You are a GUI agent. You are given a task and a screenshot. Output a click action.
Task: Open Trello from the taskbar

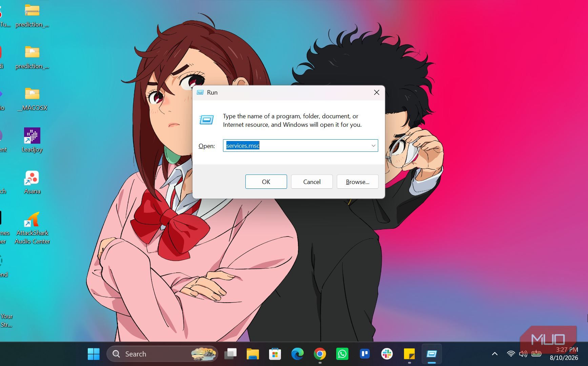point(364,354)
